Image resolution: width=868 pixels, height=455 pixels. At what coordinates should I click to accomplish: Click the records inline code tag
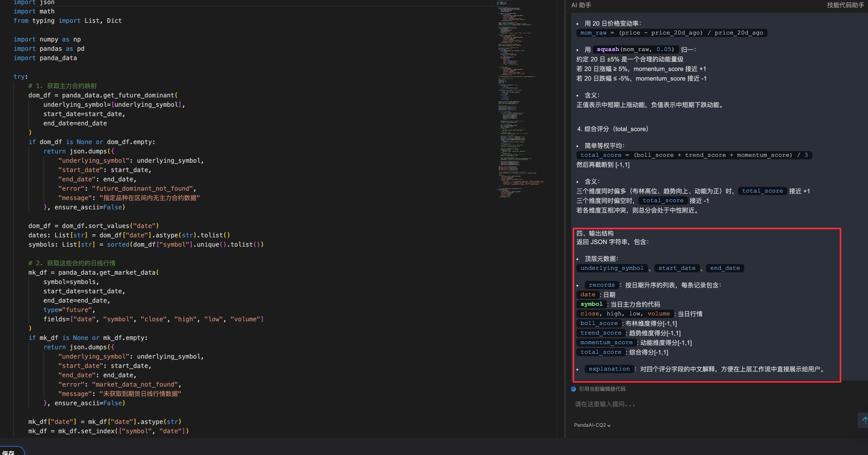(x=602, y=285)
